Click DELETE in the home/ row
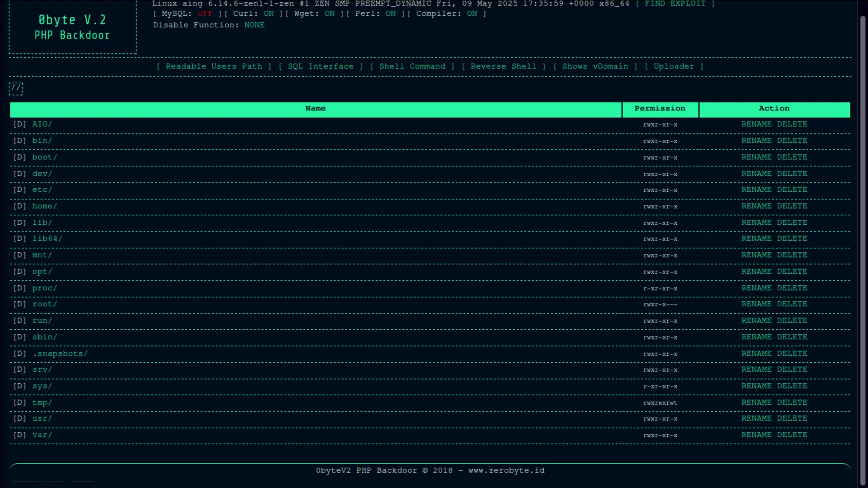 coord(792,206)
